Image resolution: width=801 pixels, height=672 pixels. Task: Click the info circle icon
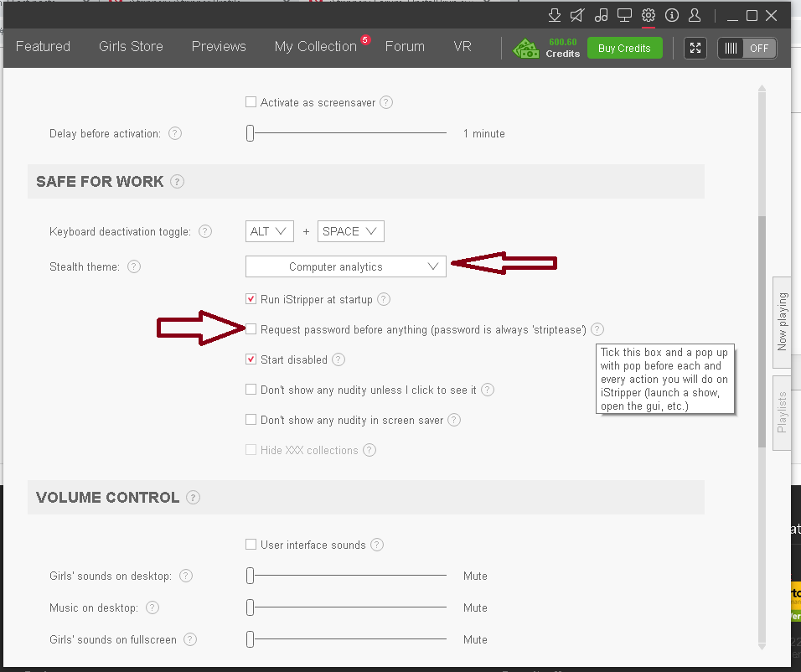tap(672, 15)
